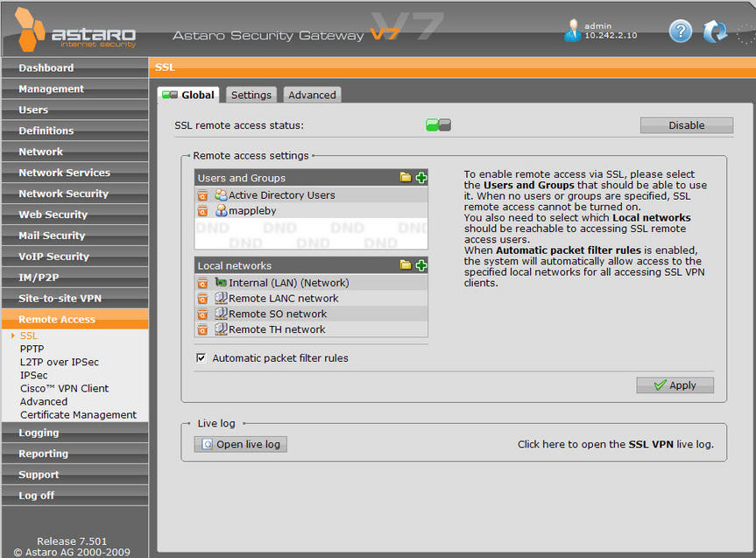Open the Support menu
756x558 pixels.
pyautogui.click(x=74, y=475)
